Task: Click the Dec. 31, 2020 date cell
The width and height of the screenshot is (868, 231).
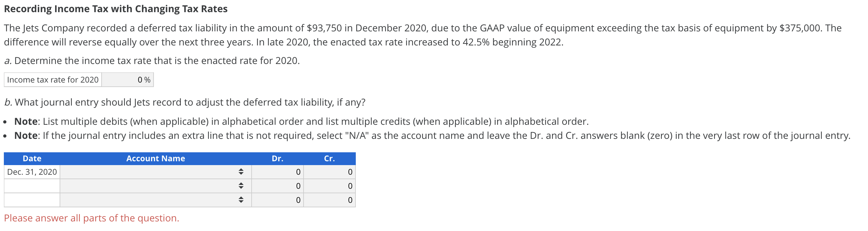Action: [x=32, y=172]
